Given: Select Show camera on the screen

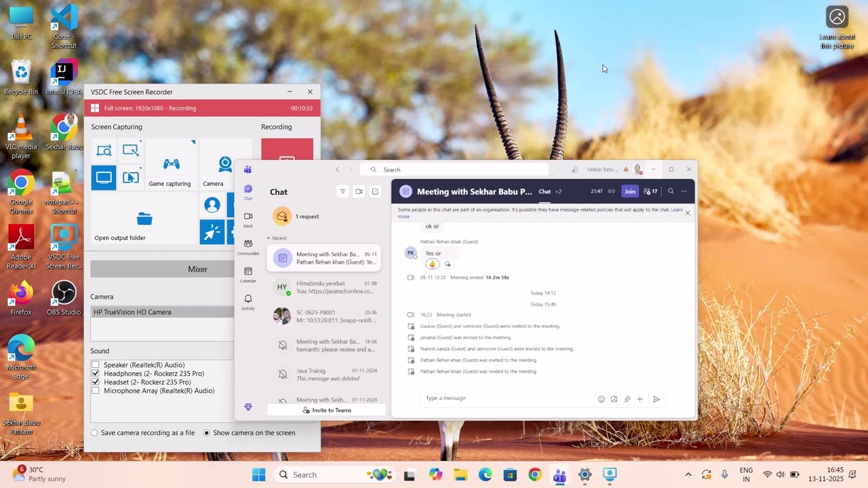Looking at the screenshot, I should (x=206, y=432).
